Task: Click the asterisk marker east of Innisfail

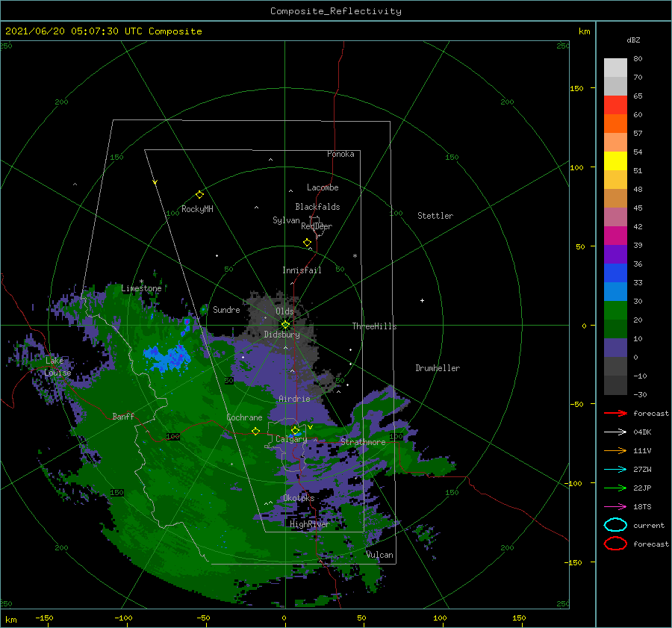Action: (x=355, y=256)
